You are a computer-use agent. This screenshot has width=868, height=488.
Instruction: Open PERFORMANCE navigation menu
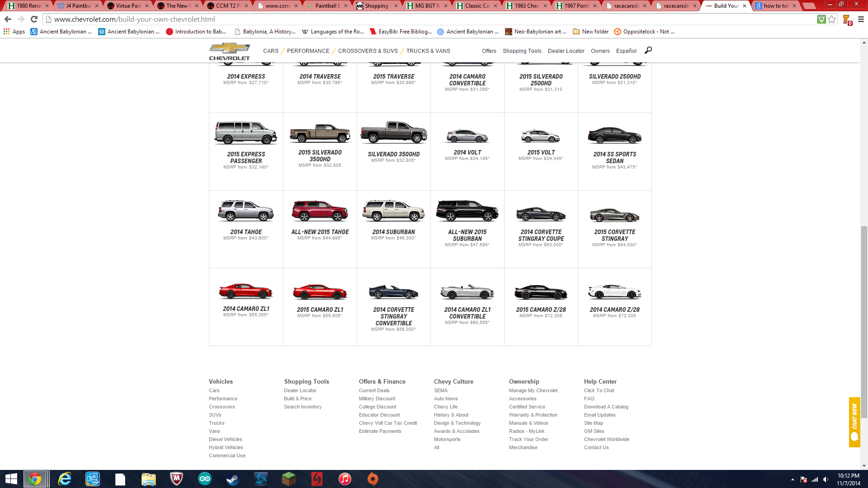click(x=308, y=51)
